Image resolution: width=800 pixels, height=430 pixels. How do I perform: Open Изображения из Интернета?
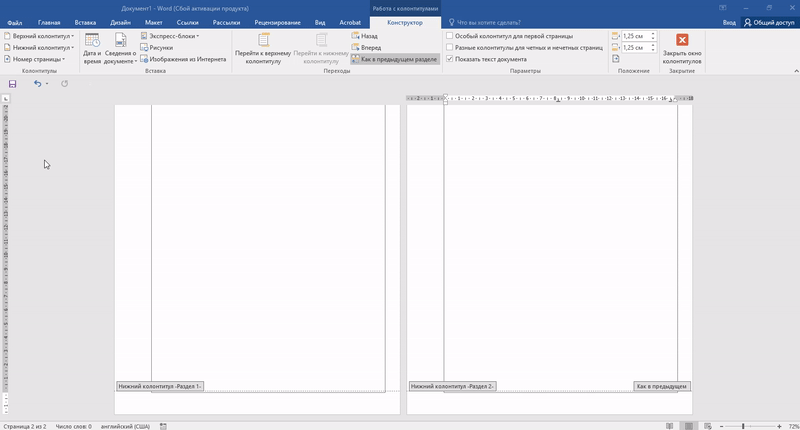click(x=143, y=59)
